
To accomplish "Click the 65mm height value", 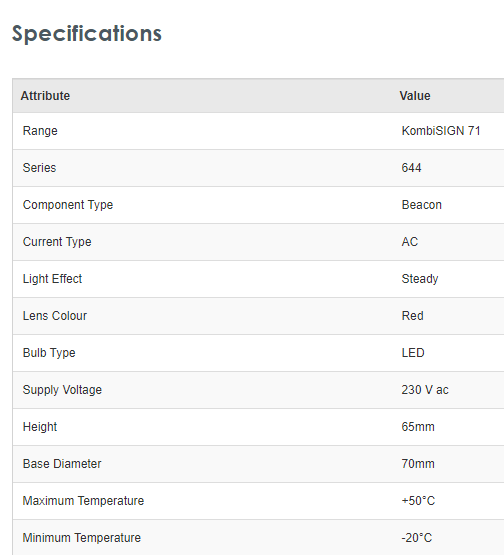I will point(418,427).
